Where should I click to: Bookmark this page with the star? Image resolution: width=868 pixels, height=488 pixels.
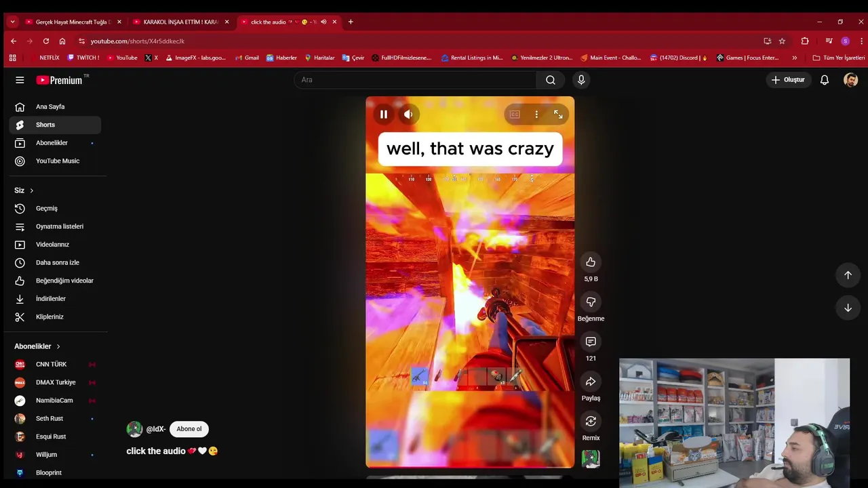(782, 41)
